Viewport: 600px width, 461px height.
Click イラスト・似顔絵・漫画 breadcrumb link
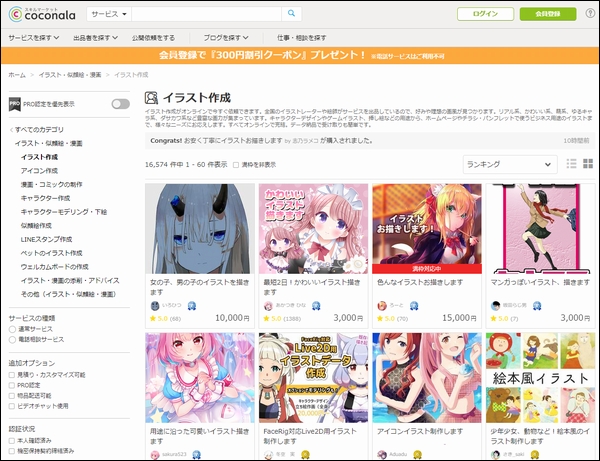(70, 75)
